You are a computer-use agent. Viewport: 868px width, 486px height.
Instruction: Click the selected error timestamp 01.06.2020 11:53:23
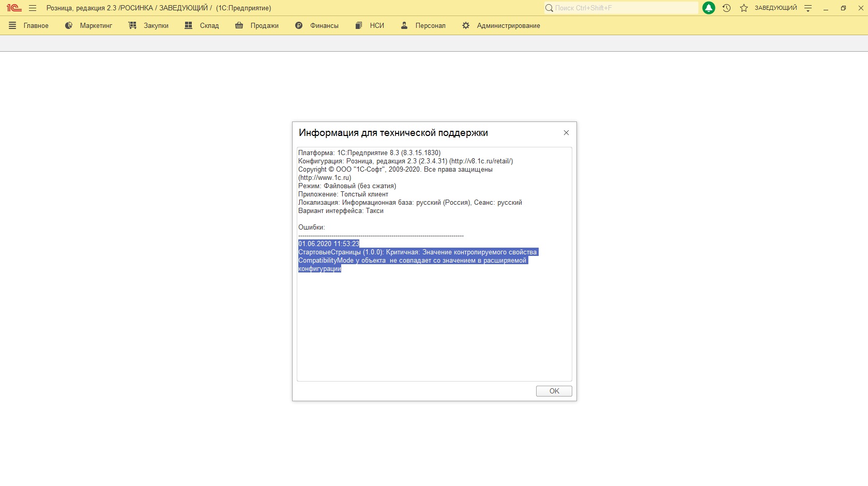pyautogui.click(x=328, y=244)
